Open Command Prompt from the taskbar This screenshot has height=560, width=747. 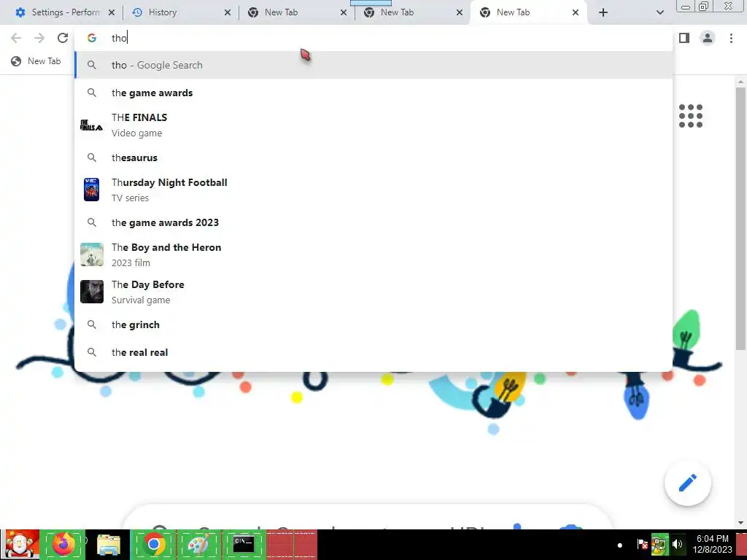[244, 544]
